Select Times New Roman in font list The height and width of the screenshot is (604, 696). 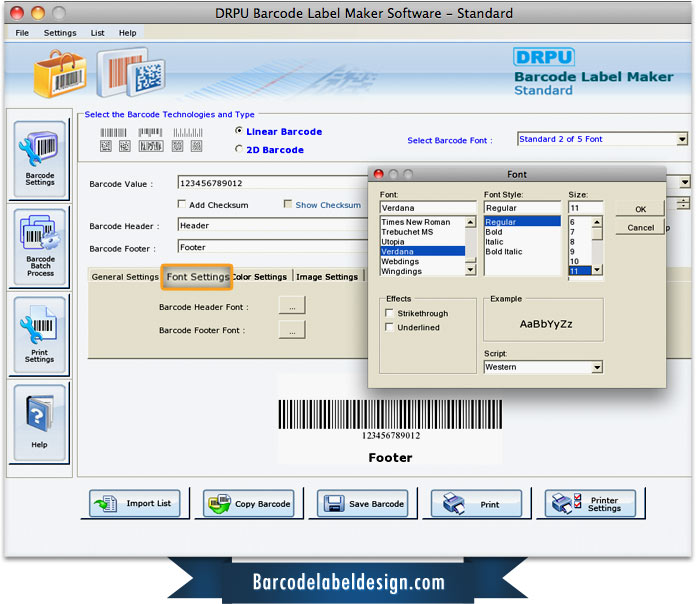423,222
